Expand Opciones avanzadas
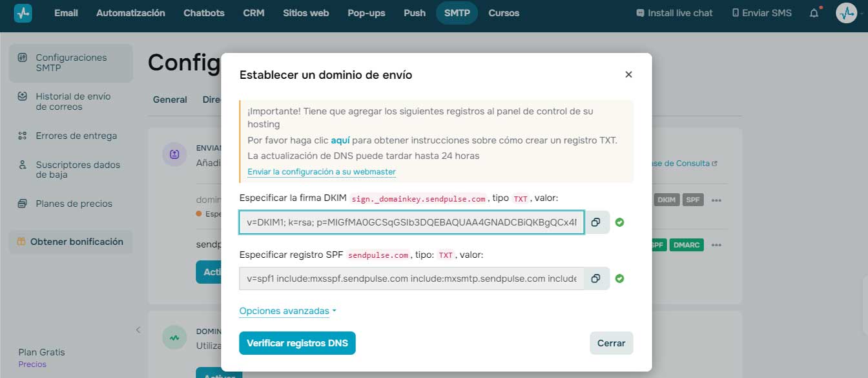Image resolution: width=868 pixels, height=378 pixels. pyautogui.click(x=287, y=311)
